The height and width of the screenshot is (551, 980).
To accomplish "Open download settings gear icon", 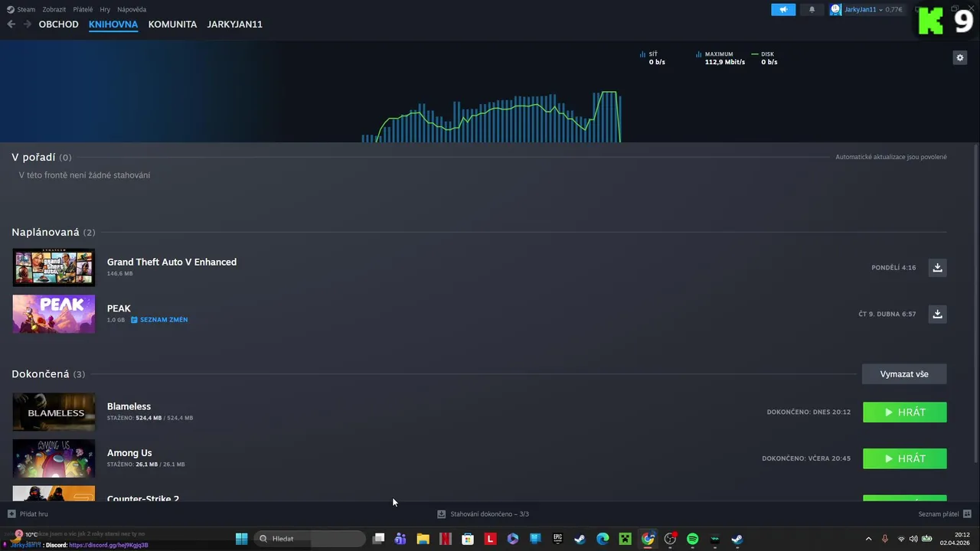I will [x=959, y=57].
